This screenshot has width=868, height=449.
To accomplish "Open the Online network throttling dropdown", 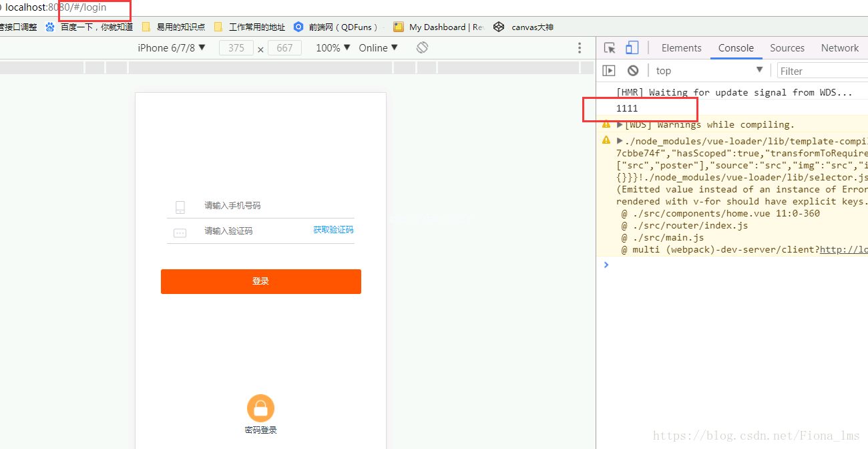I will tap(379, 48).
